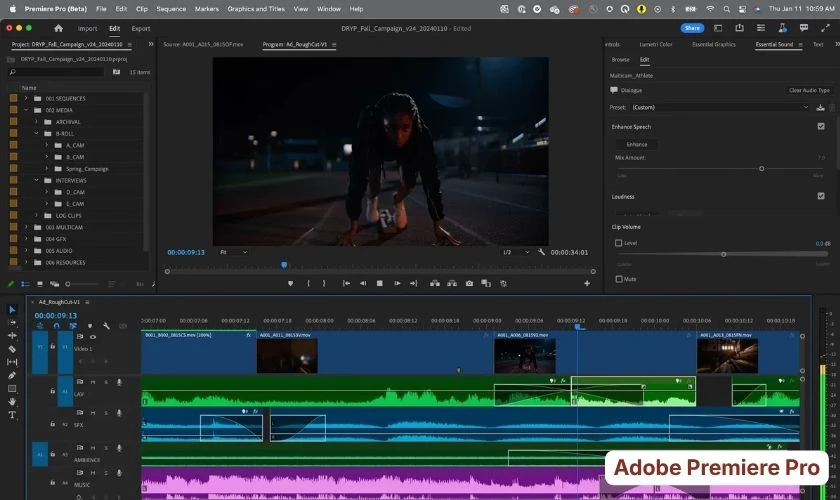Screen dimensions: 840x500
Task: Click Home icon in header
Action: tap(58, 28)
